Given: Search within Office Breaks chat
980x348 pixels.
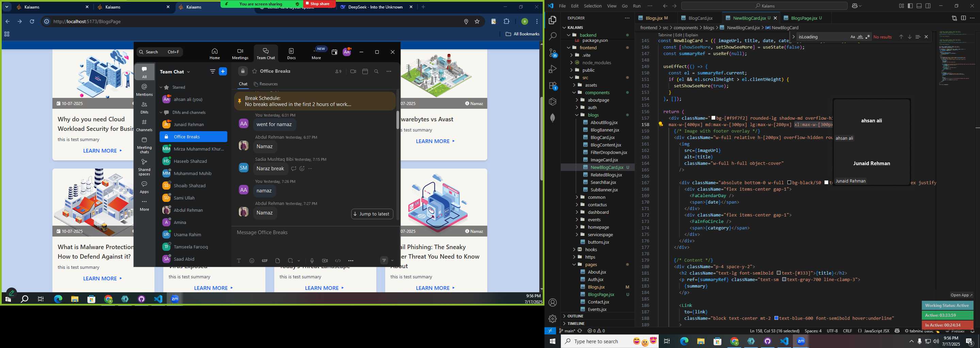Looking at the screenshot, I should [376, 71].
